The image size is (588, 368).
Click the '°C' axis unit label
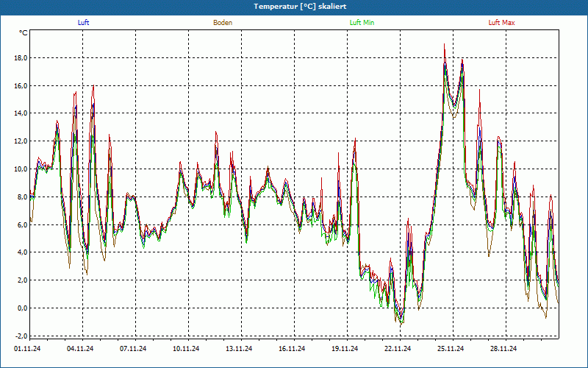click(x=24, y=33)
